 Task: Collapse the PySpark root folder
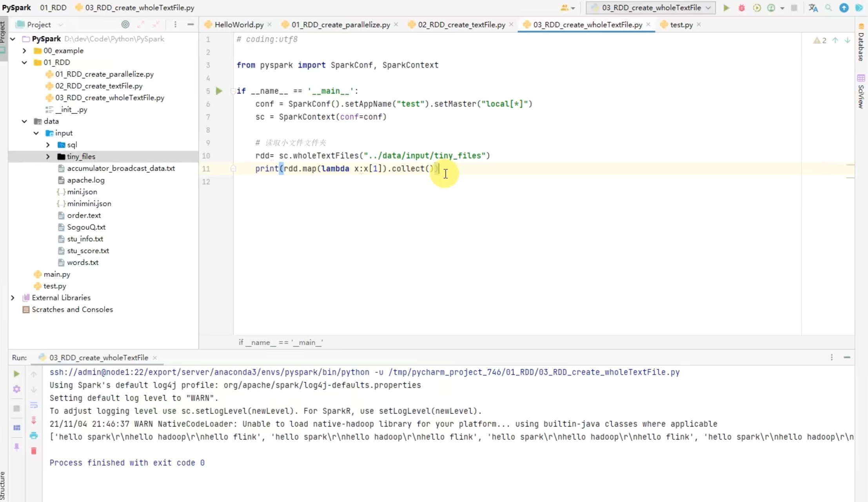pyautogui.click(x=13, y=39)
